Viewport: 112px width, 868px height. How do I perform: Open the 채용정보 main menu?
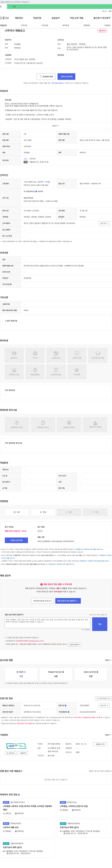point(19,18)
